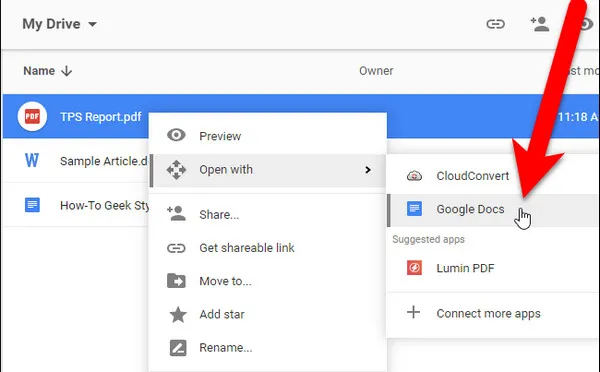Click the blue Word W file icon

click(x=32, y=160)
